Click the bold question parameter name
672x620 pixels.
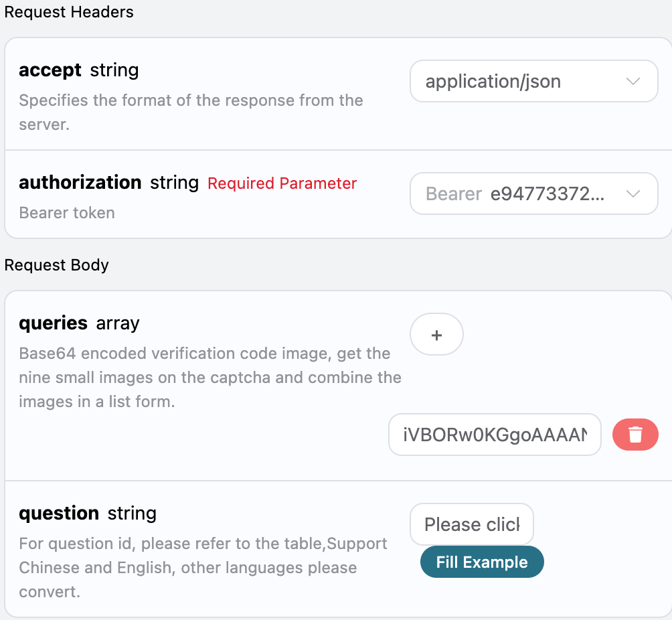59,514
